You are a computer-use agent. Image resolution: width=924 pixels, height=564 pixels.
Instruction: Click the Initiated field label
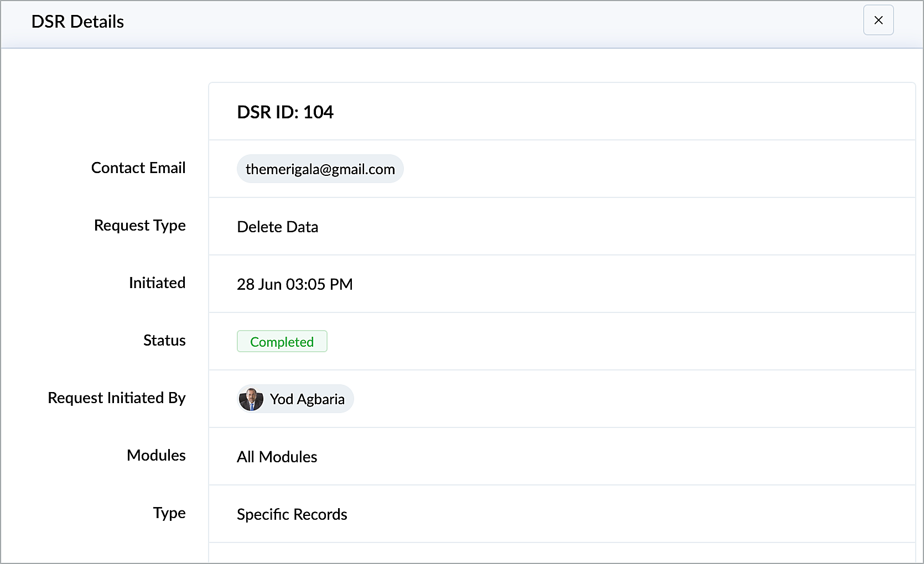pyautogui.click(x=157, y=283)
